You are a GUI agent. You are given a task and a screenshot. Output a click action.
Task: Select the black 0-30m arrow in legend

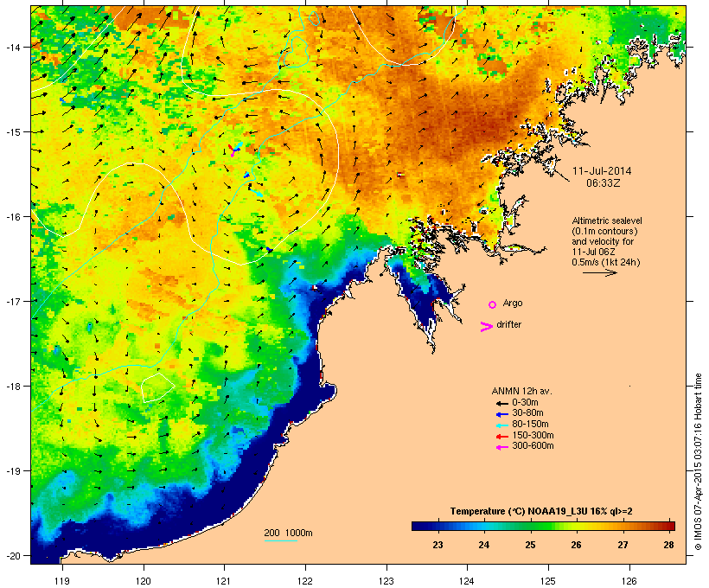tap(501, 403)
